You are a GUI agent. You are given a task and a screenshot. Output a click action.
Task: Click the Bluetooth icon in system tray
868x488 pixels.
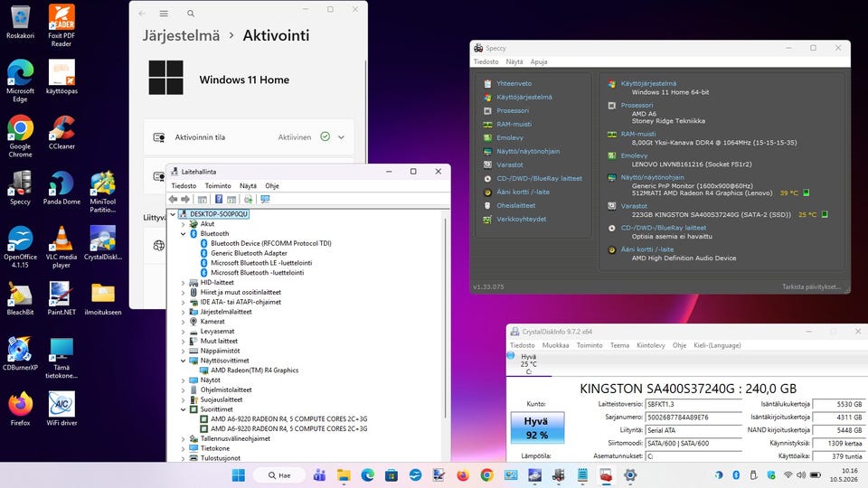736,475
